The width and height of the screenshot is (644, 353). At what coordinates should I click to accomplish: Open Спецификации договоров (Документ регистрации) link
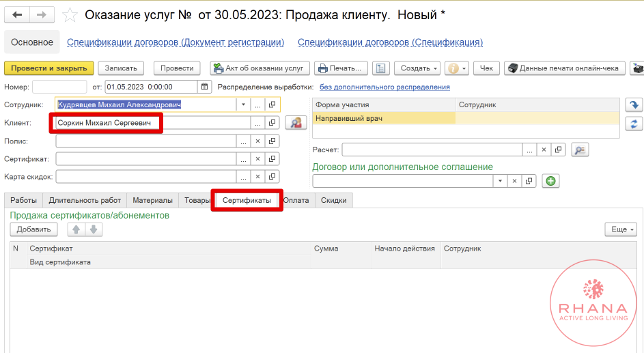click(x=176, y=42)
